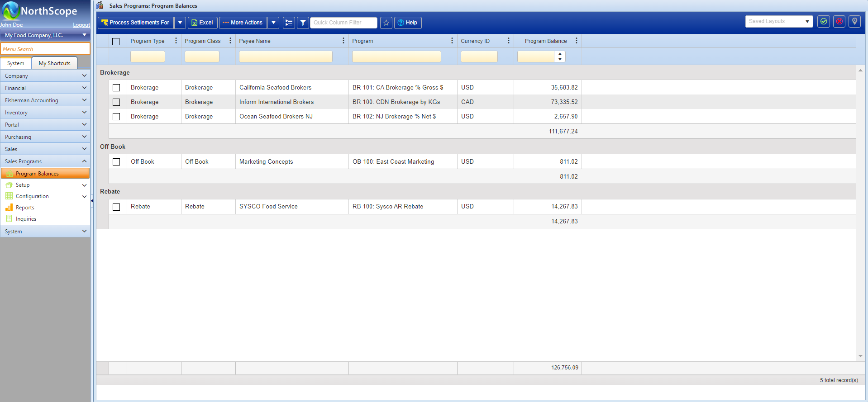
Task: Click the star favorite icon
Action: pos(386,23)
